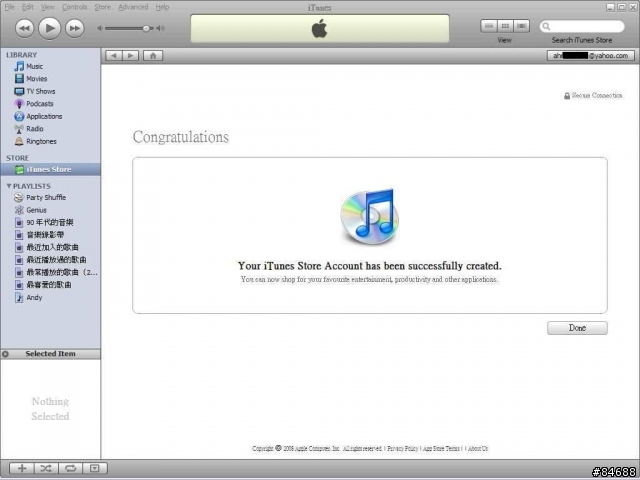Image resolution: width=640 pixels, height=480 pixels.
Task: Toggle shuffle playback button
Action: click(46, 468)
